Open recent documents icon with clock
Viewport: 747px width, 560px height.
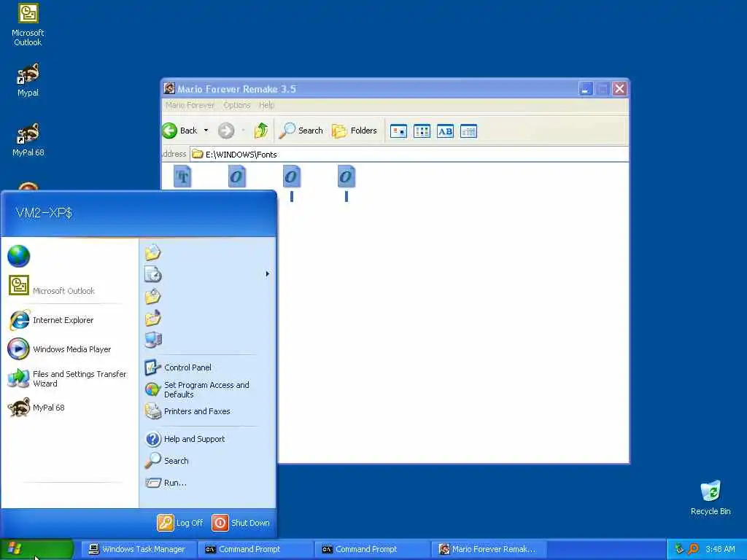pos(153,274)
